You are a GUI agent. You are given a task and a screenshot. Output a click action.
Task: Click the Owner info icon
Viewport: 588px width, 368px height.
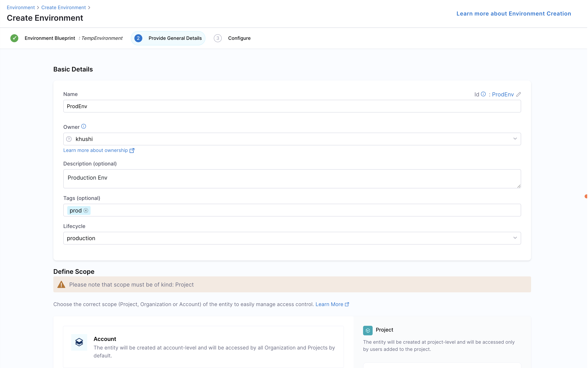pos(83,126)
